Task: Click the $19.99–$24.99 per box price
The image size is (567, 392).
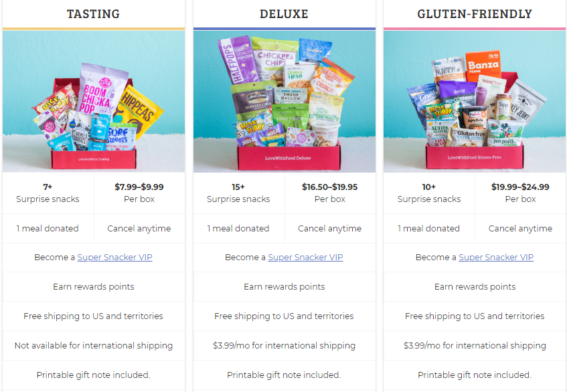Action: 520,193
